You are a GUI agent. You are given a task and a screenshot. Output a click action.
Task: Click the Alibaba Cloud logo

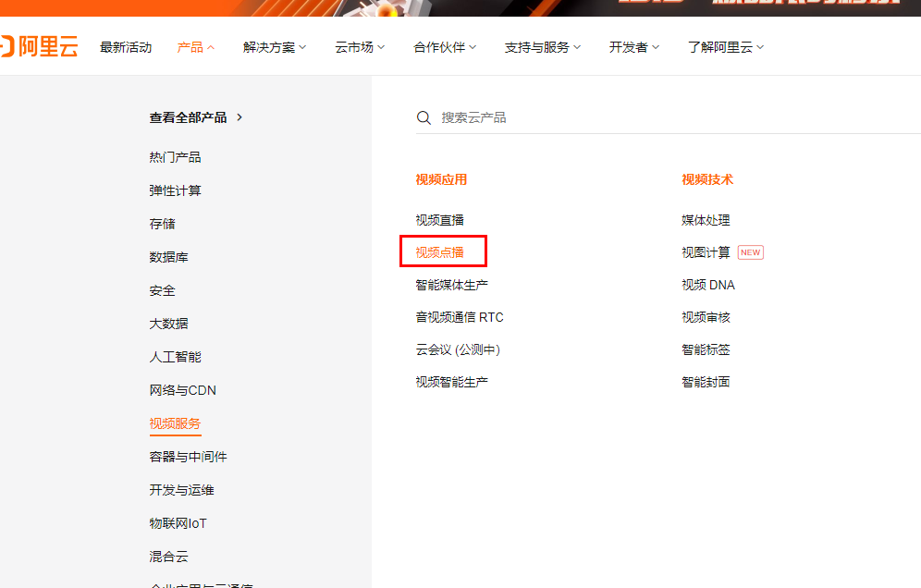pyautogui.click(x=39, y=46)
